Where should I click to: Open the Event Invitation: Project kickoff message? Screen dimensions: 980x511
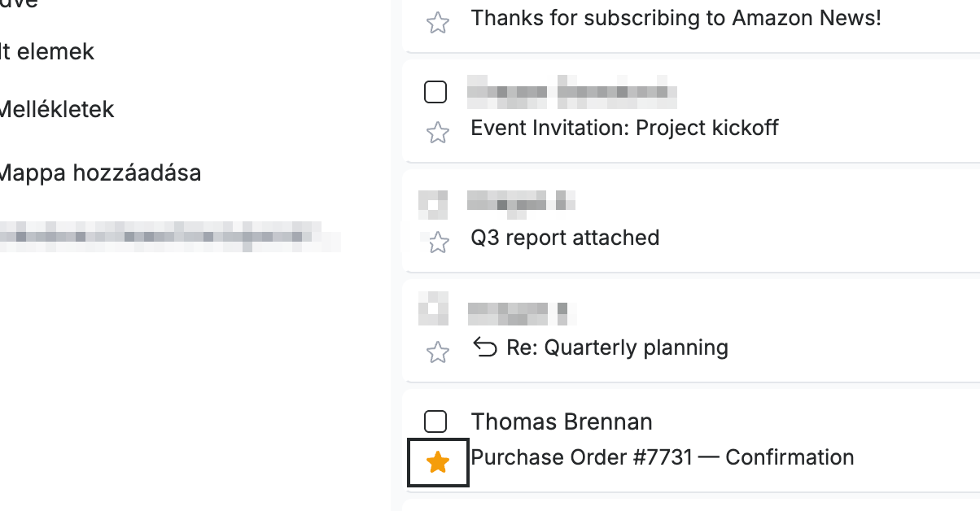624,128
